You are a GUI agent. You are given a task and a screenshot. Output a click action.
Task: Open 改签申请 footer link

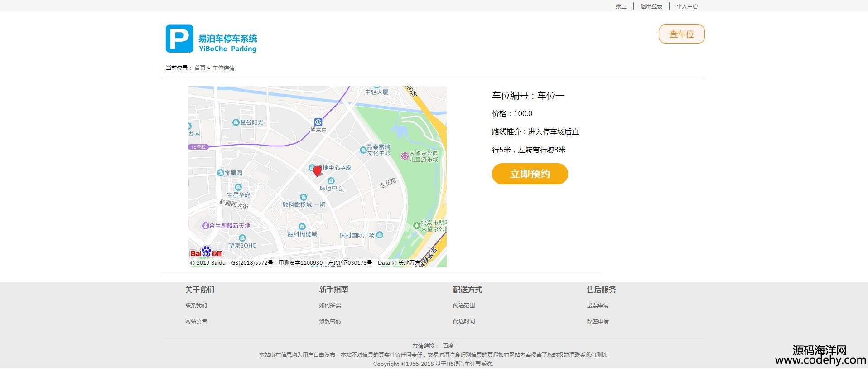(598, 321)
